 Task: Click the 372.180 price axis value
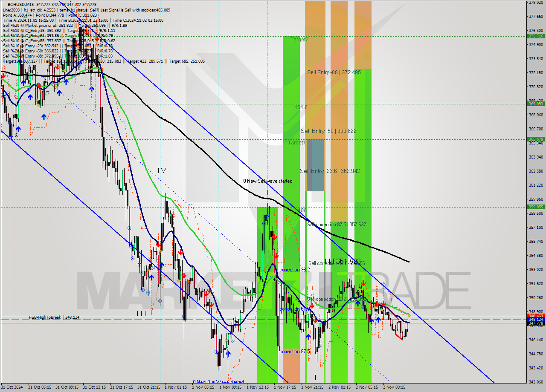click(x=536, y=73)
